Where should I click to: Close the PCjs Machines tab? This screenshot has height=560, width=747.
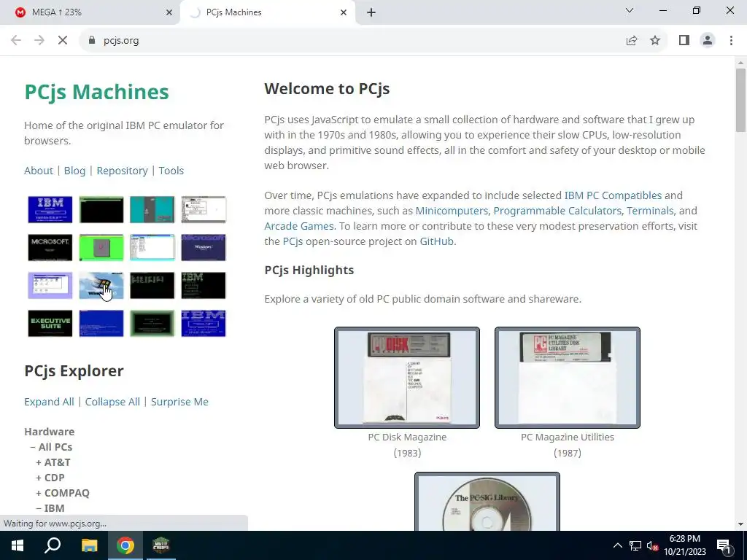point(344,12)
